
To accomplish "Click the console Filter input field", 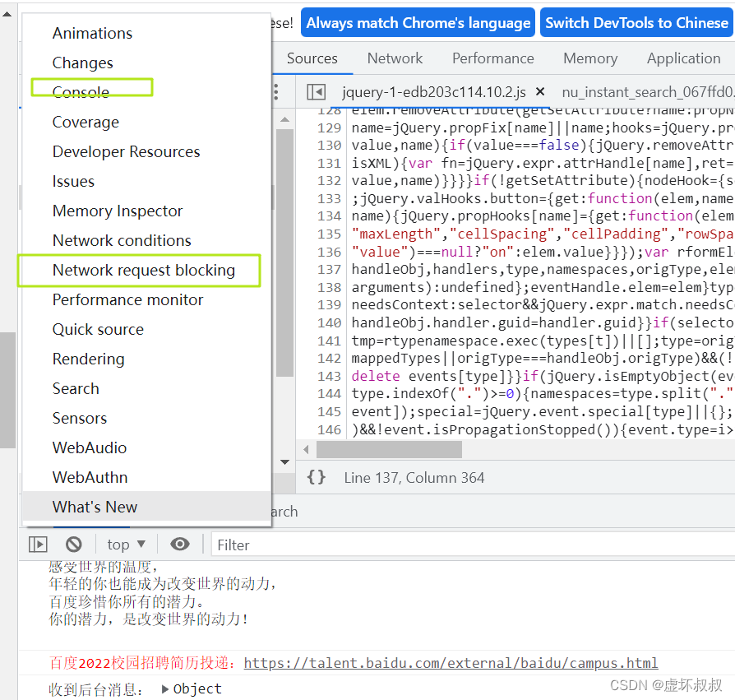I will tap(473, 545).
